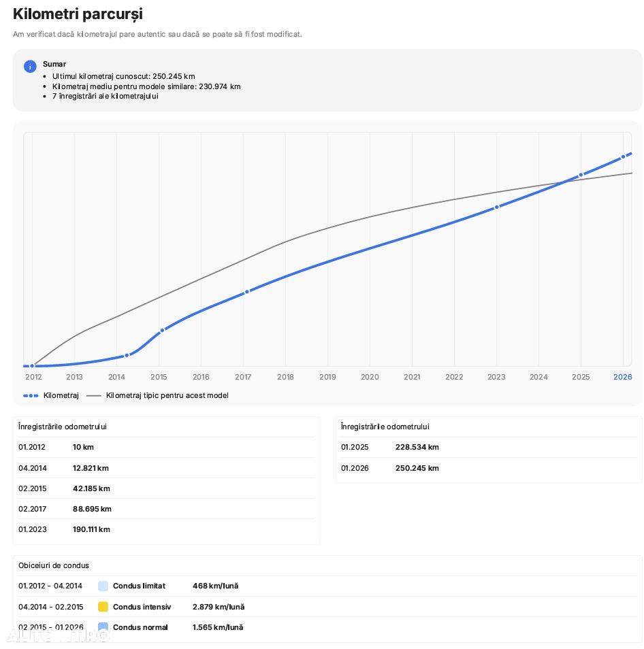Click the 2014 data point on chart
644x649 pixels.
click(127, 356)
